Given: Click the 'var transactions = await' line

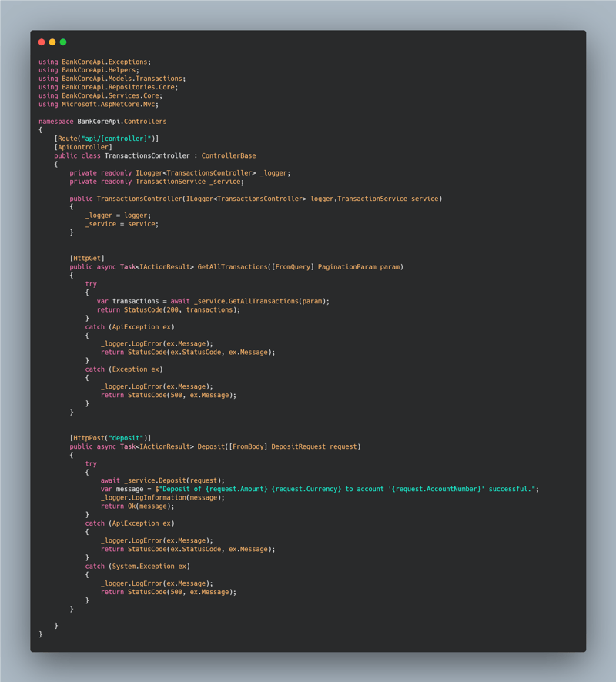Looking at the screenshot, I should coord(213,301).
